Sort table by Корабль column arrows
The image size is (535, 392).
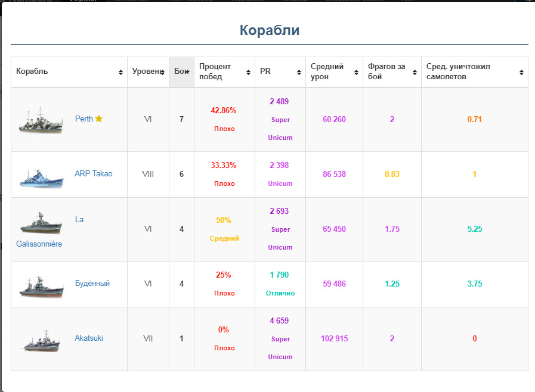click(x=121, y=72)
